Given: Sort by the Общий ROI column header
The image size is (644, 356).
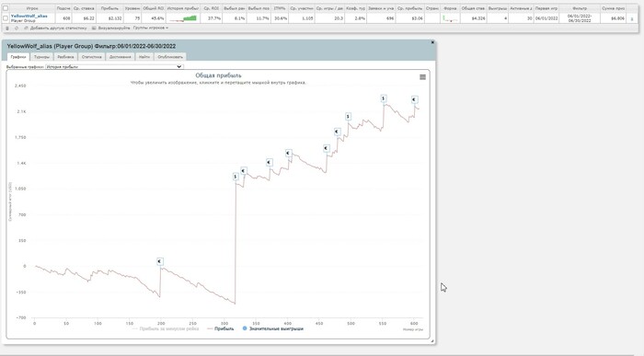Looking at the screenshot, I should click(154, 8).
